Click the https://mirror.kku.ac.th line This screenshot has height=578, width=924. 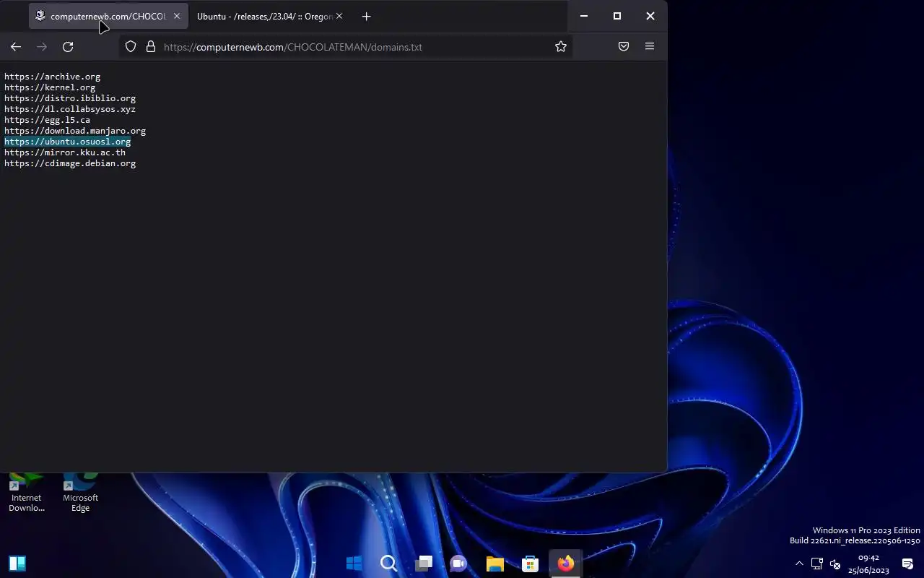pyautogui.click(x=65, y=152)
